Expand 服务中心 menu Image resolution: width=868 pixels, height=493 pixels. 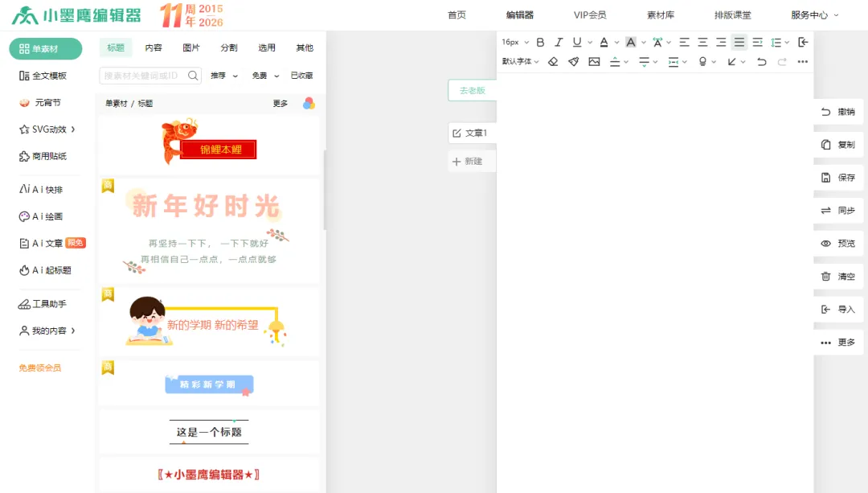pos(815,15)
